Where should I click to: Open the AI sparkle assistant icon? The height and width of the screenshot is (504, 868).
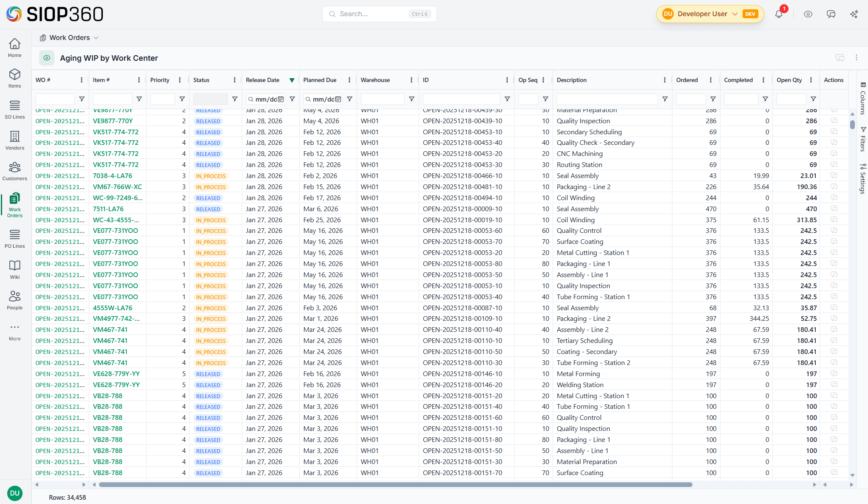pyautogui.click(x=854, y=14)
